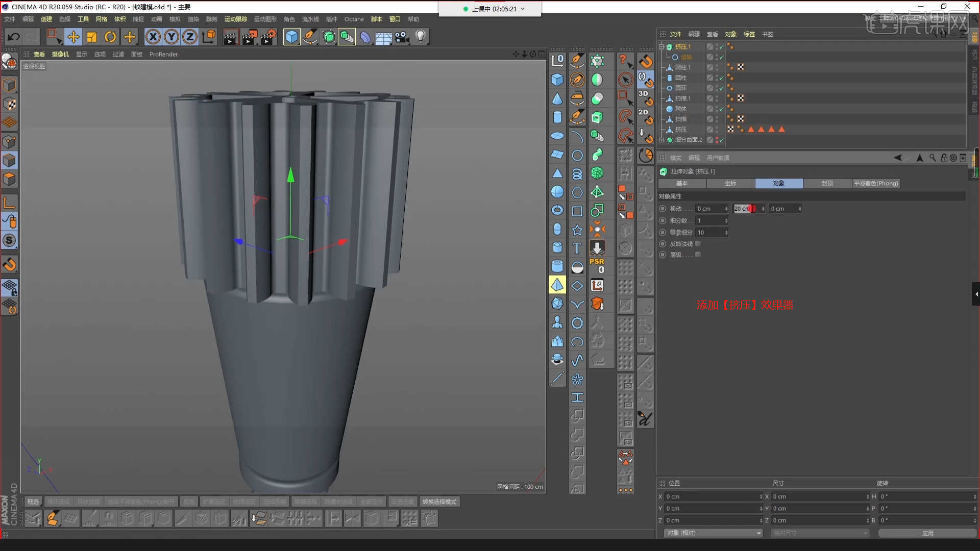Open Render Settings gear clapperboard

[268, 37]
